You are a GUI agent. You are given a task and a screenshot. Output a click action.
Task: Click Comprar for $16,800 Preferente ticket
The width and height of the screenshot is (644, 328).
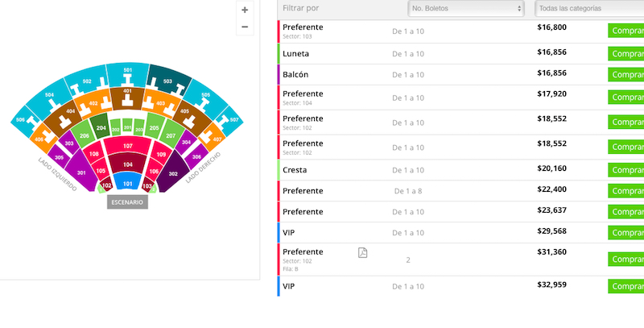tap(626, 31)
